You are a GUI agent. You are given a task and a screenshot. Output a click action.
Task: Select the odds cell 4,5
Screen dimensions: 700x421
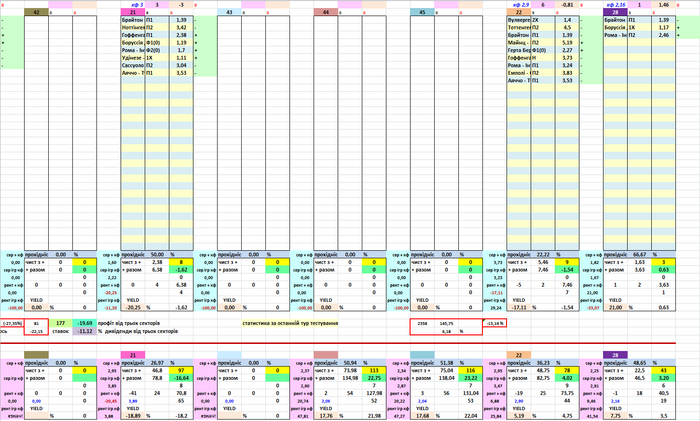coord(567,27)
